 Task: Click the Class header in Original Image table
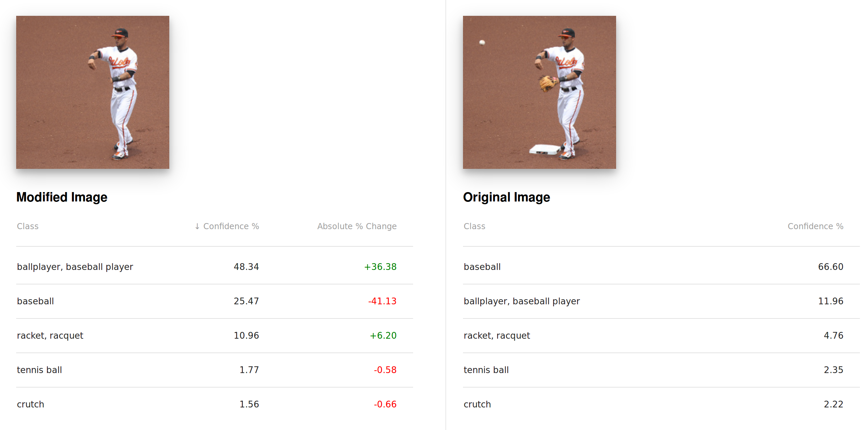pos(474,226)
